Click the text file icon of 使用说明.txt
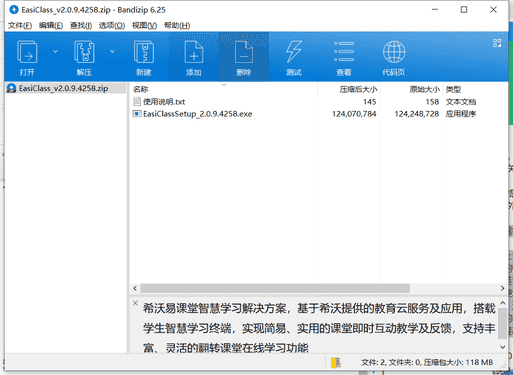Viewport: 513px width, 375px height. 137,101
